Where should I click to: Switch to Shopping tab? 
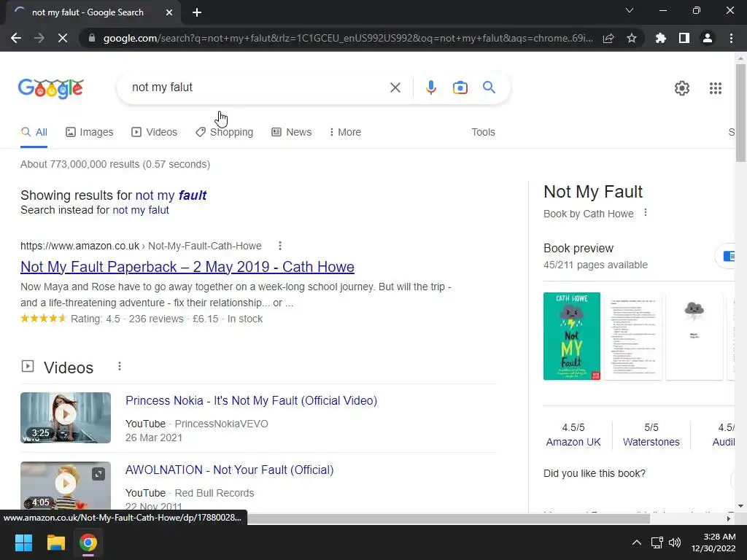point(225,133)
